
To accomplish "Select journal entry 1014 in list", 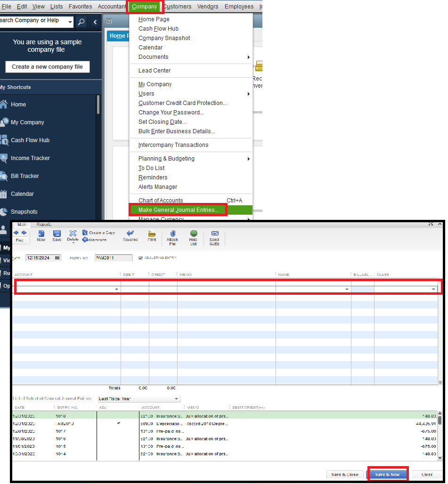I will click(x=225, y=454).
